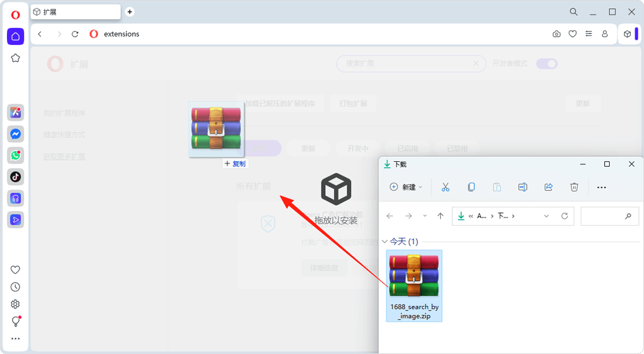Switch to the 开发中 filter tab
Screen dimensions: 644x354
(357, 149)
